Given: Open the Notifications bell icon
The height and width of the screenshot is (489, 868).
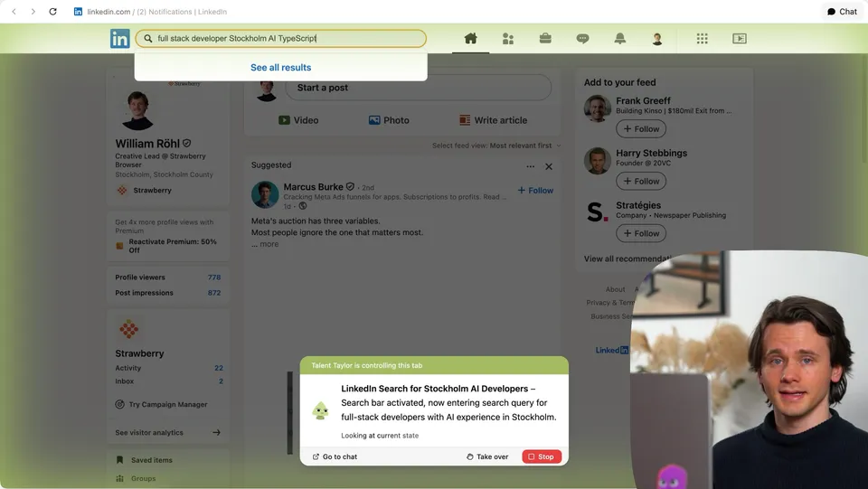Looking at the screenshot, I should [x=619, y=39].
